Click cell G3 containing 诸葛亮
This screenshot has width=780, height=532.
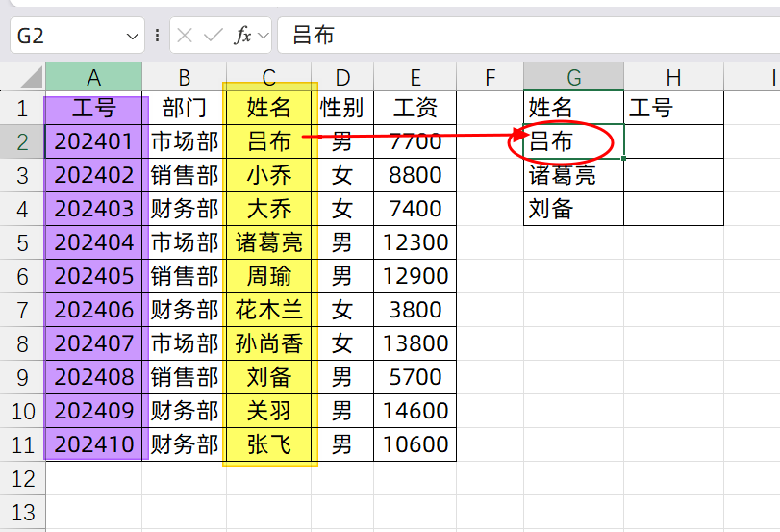pyautogui.click(x=573, y=175)
